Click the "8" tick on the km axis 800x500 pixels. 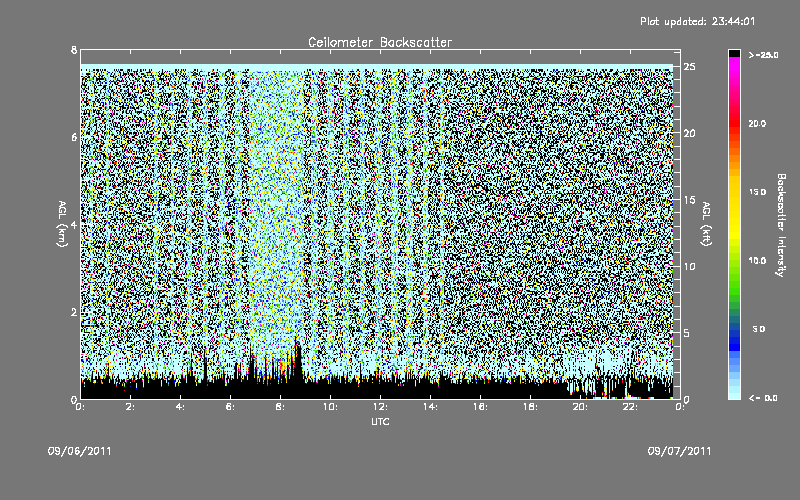74,50
